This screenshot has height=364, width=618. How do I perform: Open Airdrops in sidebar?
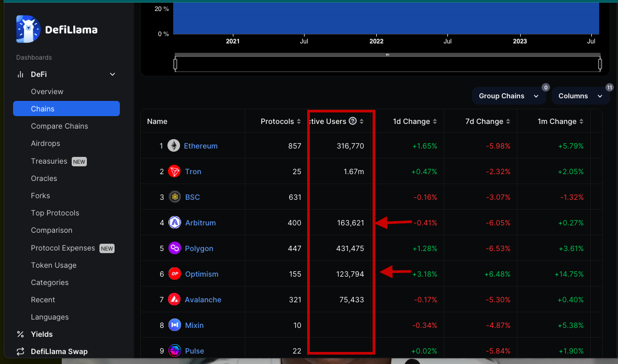click(x=46, y=144)
